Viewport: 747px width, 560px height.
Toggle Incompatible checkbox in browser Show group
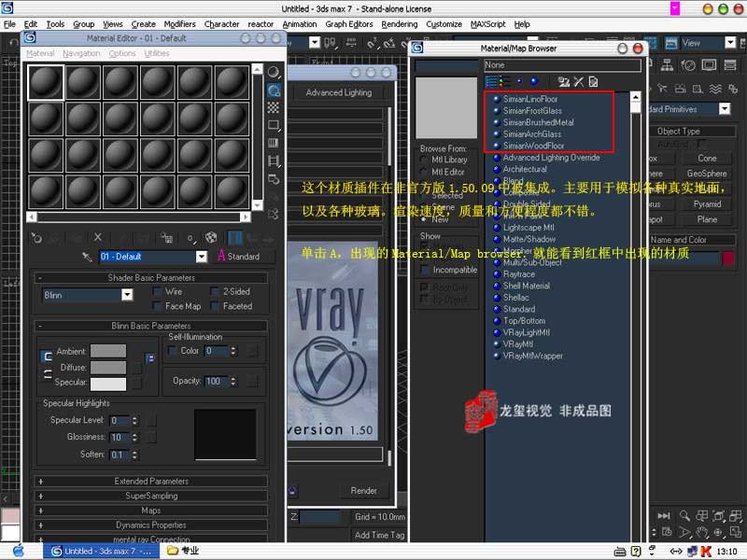coord(425,270)
